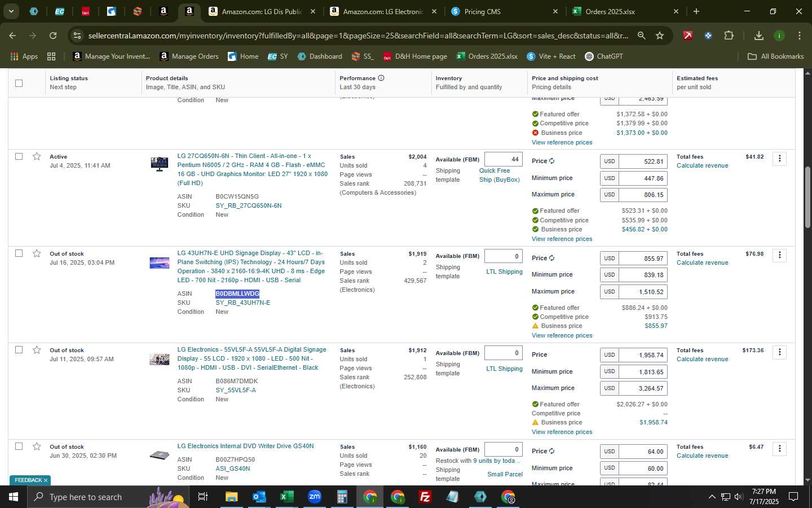Open All Bookmarks folder
The width and height of the screenshot is (812, 508).
pyautogui.click(x=775, y=56)
